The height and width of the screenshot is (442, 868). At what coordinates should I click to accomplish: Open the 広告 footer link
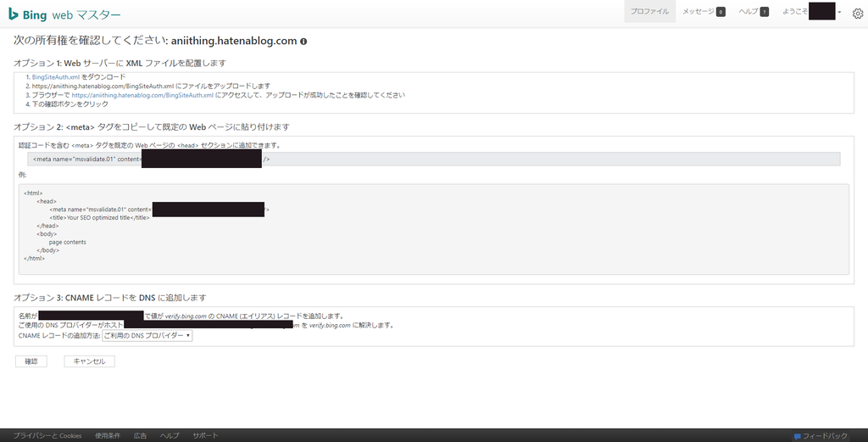pos(140,436)
